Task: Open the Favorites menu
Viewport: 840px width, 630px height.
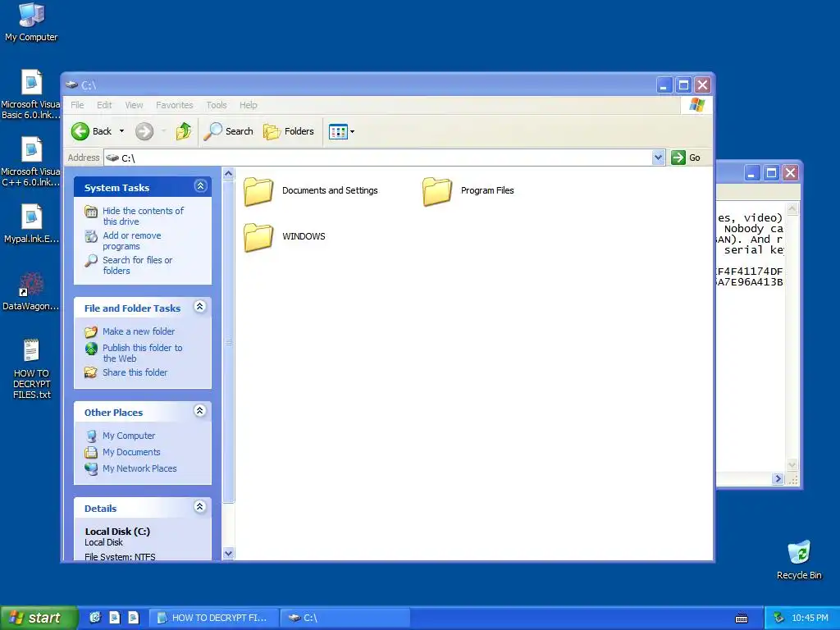Action: coord(174,105)
